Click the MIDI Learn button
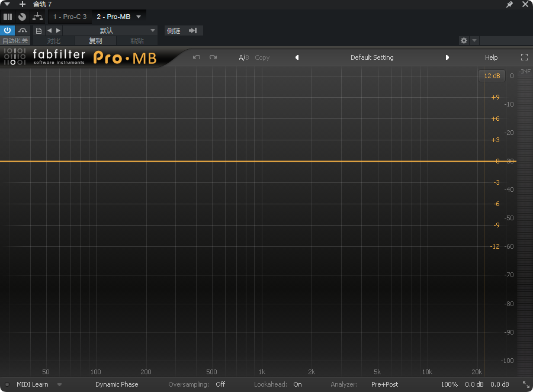Image resolution: width=533 pixels, height=392 pixels. point(33,384)
